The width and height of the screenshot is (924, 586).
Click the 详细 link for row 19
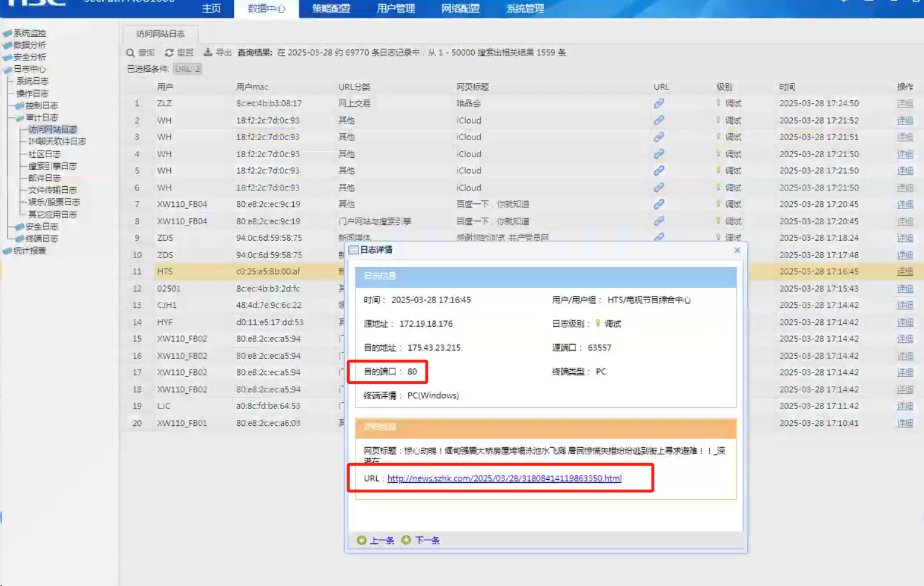905,406
